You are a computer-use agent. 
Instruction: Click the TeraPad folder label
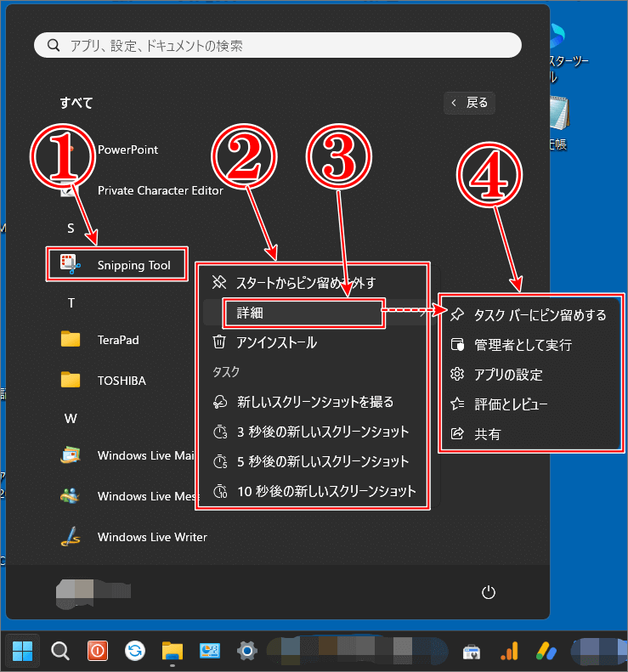point(118,340)
